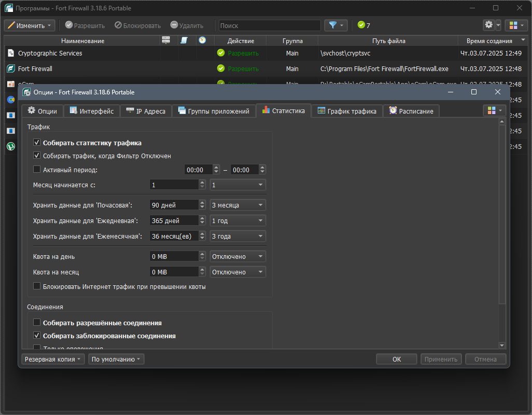Click the colored windows menu icon in Programs toolbar

(513, 25)
